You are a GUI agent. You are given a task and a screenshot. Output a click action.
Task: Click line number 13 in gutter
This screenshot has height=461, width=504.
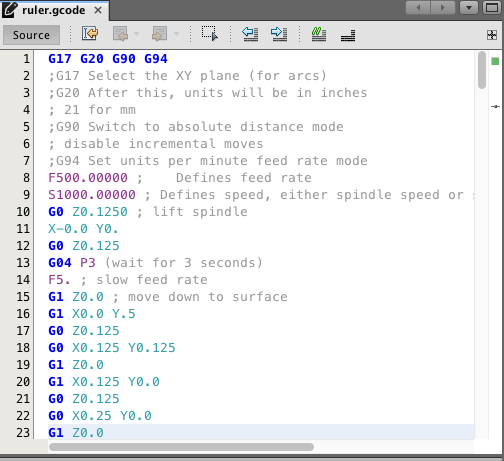(23, 263)
